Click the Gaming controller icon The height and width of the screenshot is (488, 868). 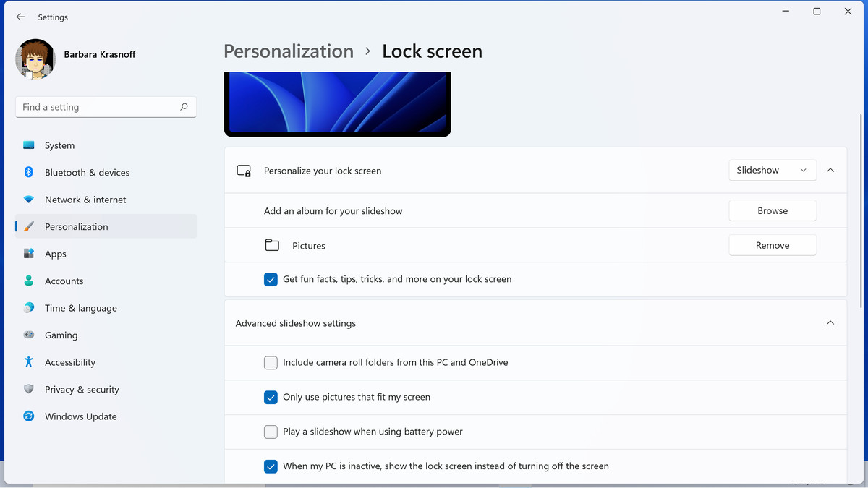pos(29,335)
